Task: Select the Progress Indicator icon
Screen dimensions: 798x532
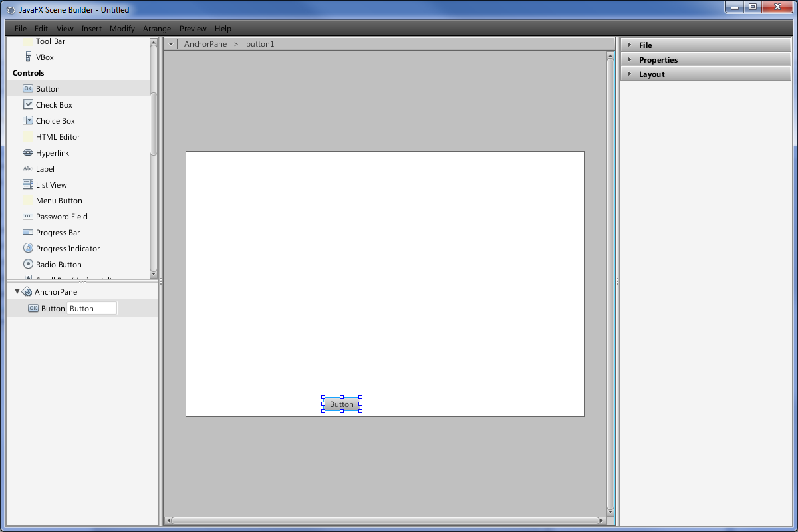Action: tap(28, 248)
